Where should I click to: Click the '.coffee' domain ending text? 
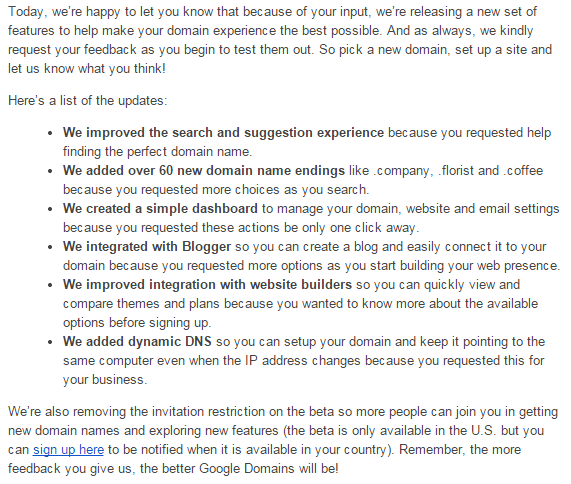coord(523,171)
